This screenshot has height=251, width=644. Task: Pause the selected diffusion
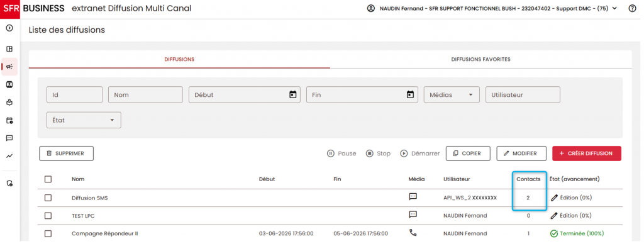click(x=341, y=153)
